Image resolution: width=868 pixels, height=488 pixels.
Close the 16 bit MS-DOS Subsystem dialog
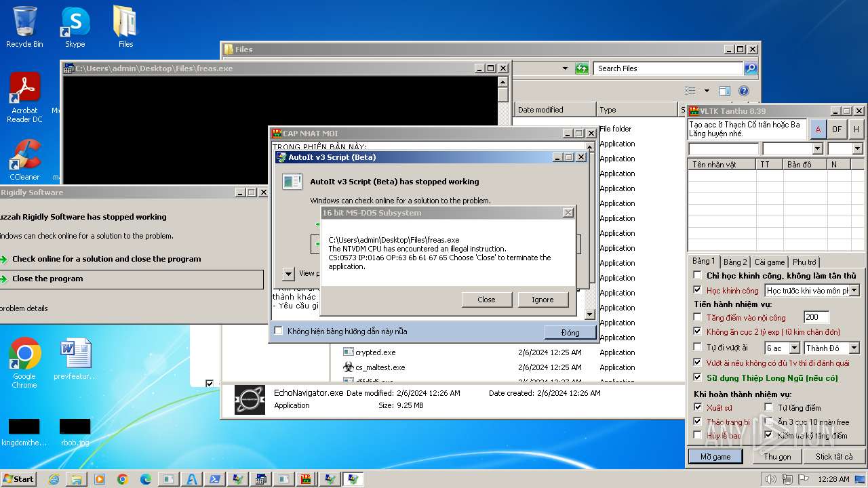tap(568, 213)
